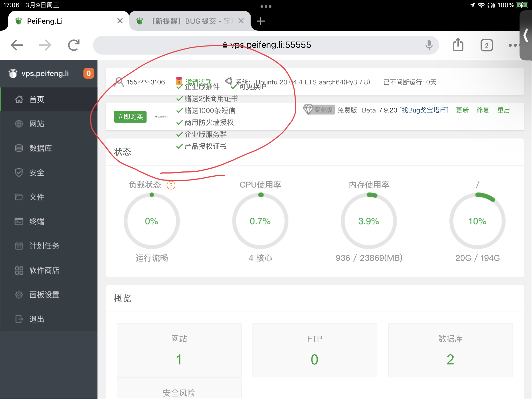
Task: Open 网站 in the sidebar
Action: coord(49,124)
